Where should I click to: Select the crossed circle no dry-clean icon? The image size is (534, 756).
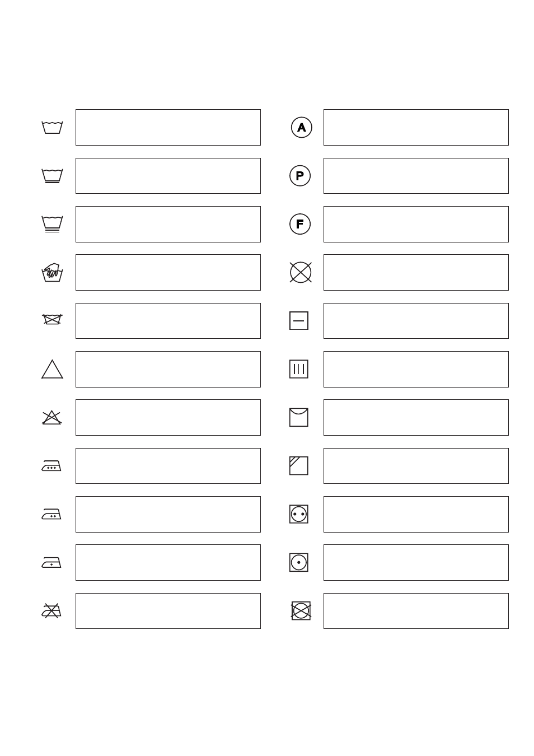tap(301, 272)
